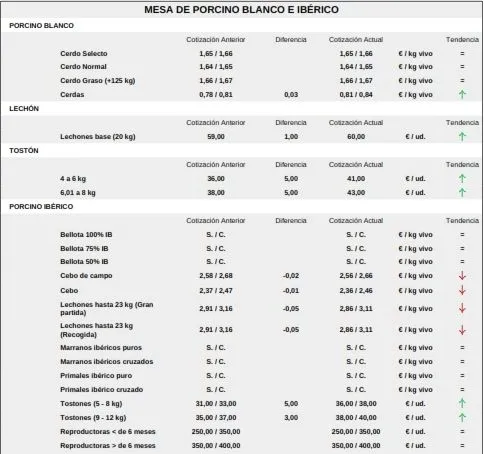Select the TOSTÓN section header
484x454 pixels.
(x=24, y=151)
